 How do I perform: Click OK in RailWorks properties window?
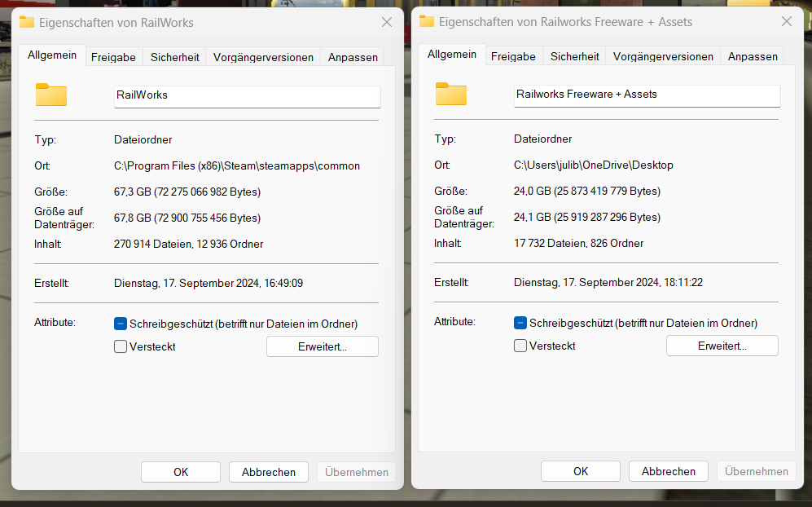click(x=181, y=472)
